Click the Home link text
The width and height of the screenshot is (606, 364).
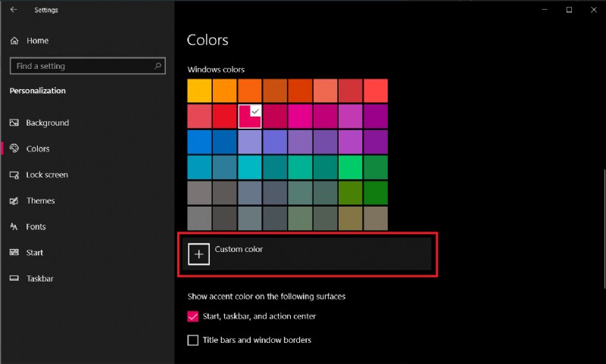(x=37, y=41)
